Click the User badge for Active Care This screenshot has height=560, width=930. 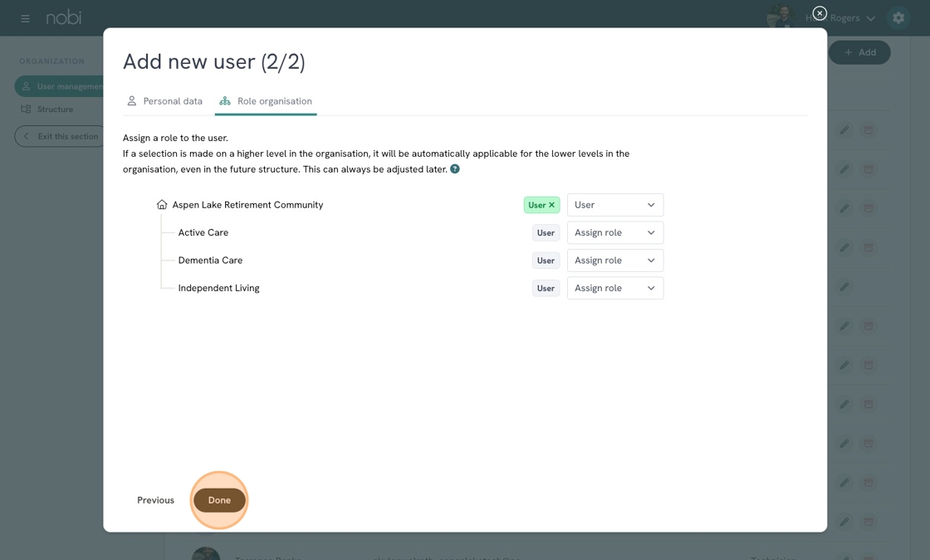click(x=546, y=233)
